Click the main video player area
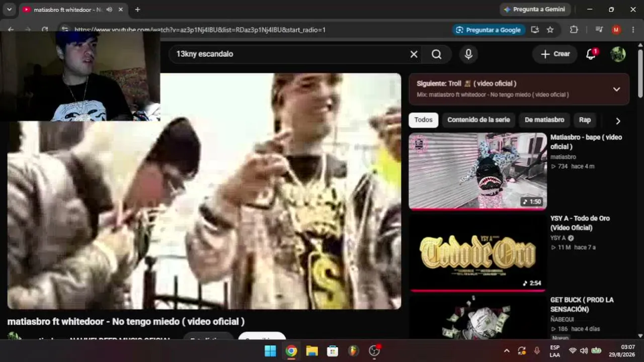644x362 pixels. point(204,191)
